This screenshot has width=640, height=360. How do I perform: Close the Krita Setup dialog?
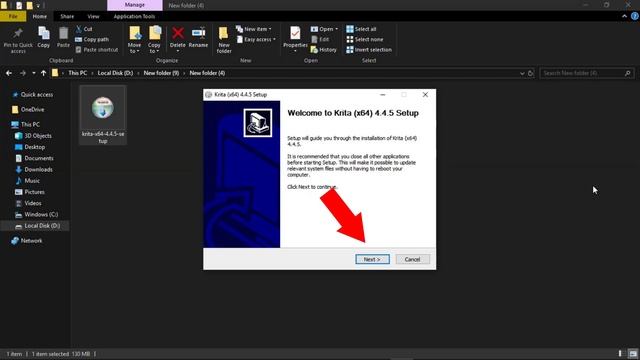coord(425,94)
